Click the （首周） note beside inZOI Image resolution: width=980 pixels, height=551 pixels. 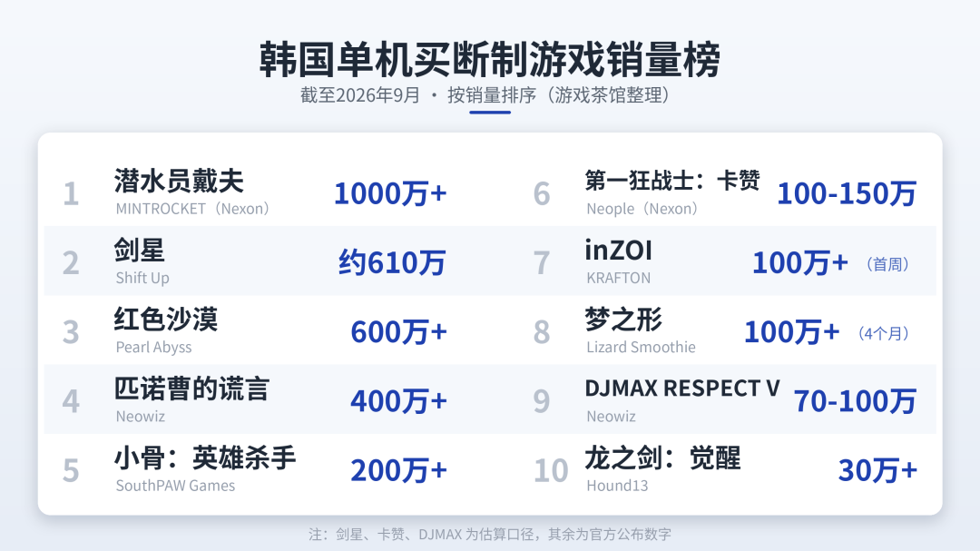click(887, 264)
